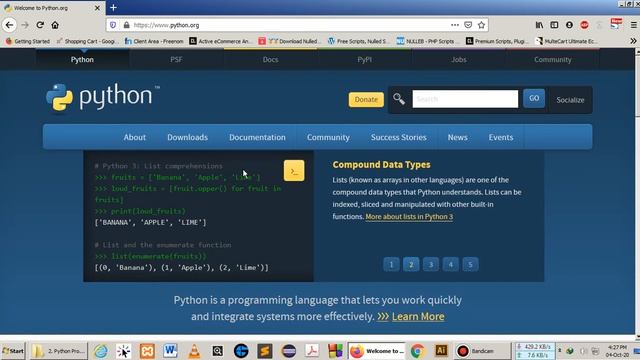Open the Downloads menu
The width and height of the screenshot is (640, 360).
(187, 137)
